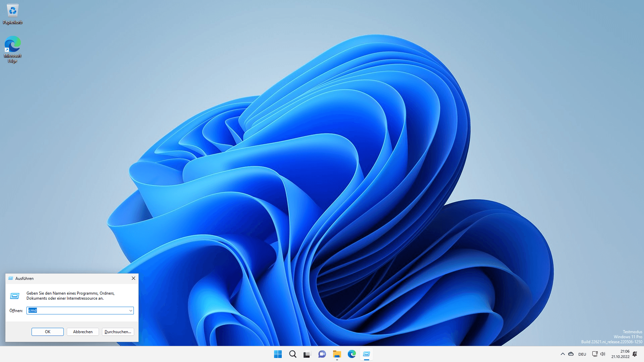The width and height of the screenshot is (644, 362).
Task: Select the clock/date in taskbar
Action: (x=620, y=354)
